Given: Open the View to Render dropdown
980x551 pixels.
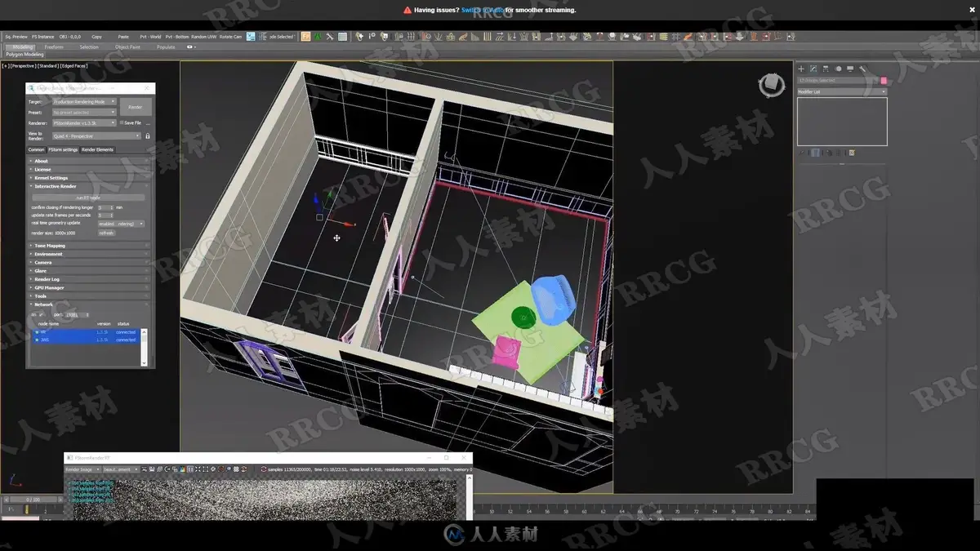Looking at the screenshot, I should click(96, 136).
